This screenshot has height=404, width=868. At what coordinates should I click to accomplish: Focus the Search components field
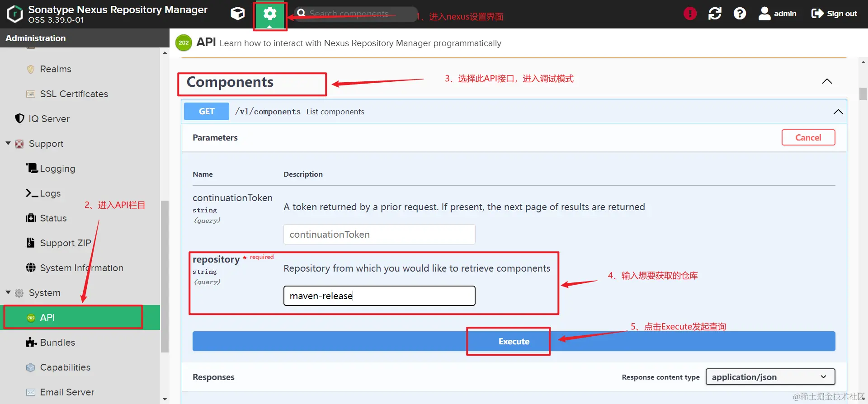click(355, 14)
